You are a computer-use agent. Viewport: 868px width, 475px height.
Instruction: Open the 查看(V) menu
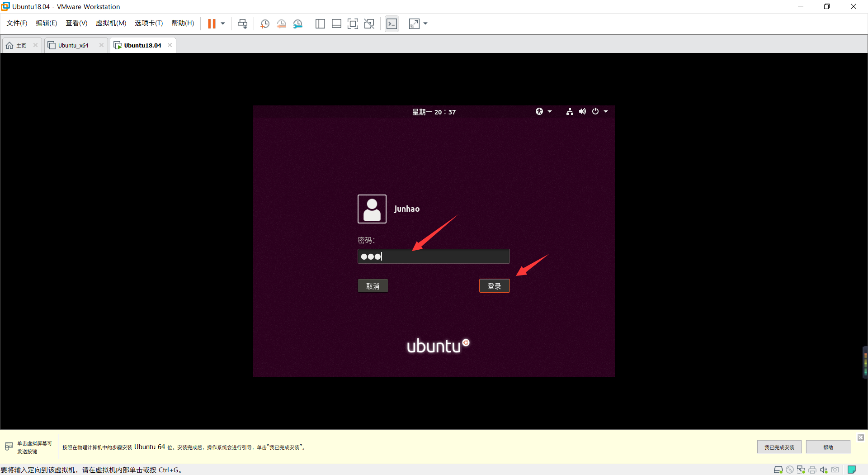[x=76, y=23]
